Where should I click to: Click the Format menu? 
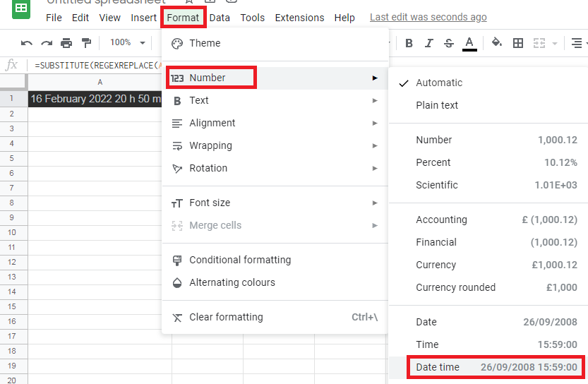(183, 18)
